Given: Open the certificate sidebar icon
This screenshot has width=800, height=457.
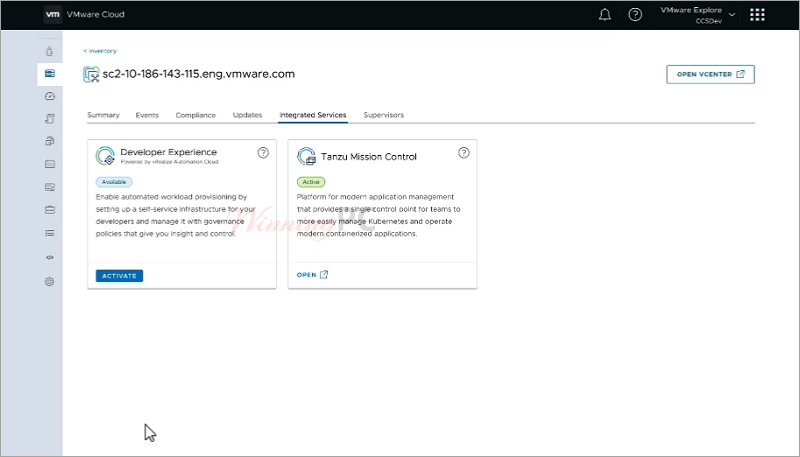Looking at the screenshot, I should pyautogui.click(x=49, y=187).
